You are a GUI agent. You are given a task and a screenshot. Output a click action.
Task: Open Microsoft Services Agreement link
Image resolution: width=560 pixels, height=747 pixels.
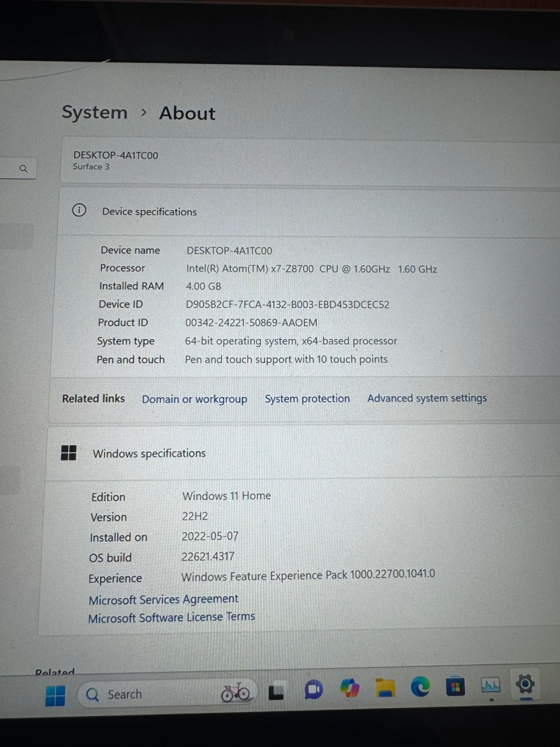(x=163, y=600)
